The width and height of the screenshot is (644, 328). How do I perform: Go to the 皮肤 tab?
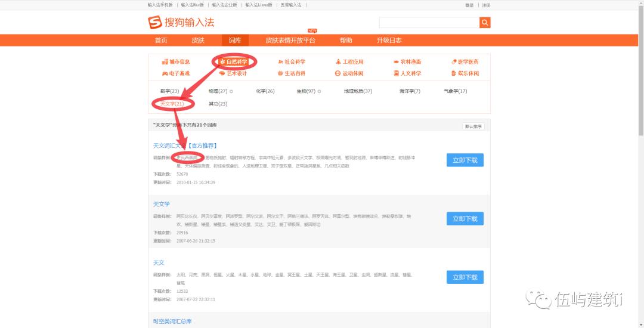coord(198,40)
